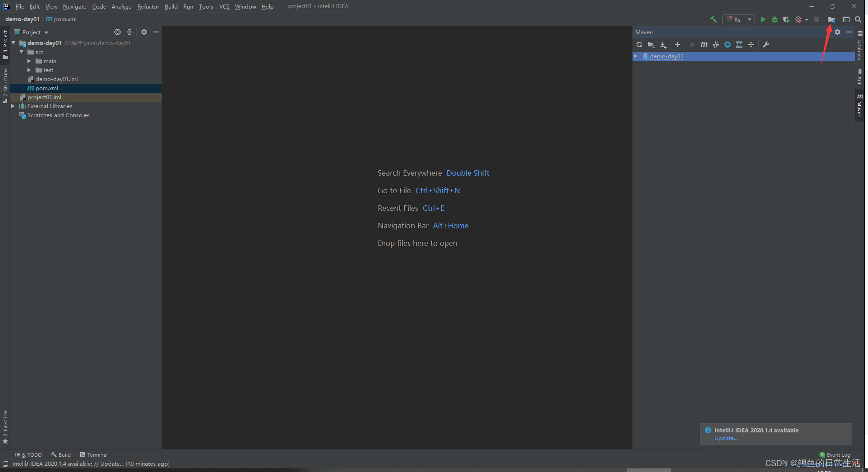The width and height of the screenshot is (868, 472).
Task: Open the Terminal tool window
Action: (94, 455)
